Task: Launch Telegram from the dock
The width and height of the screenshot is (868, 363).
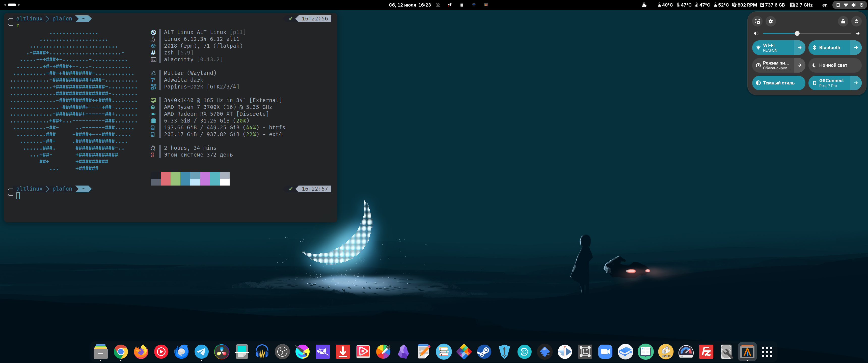Action: (x=202, y=352)
